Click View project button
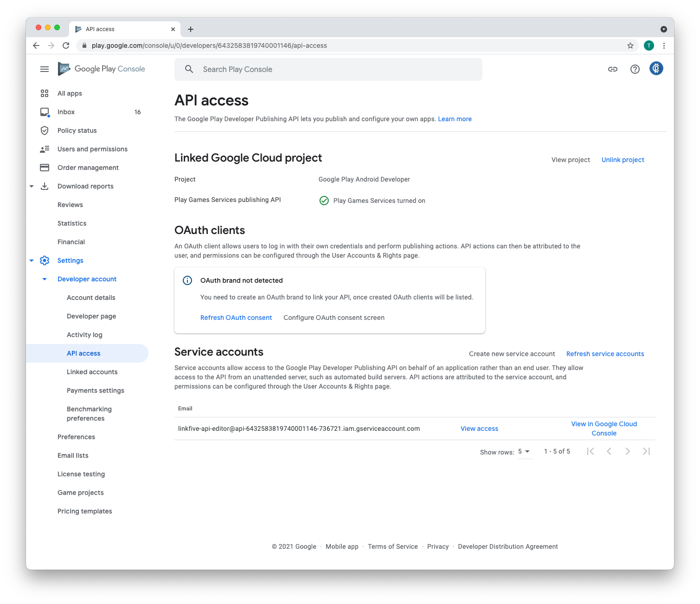 (x=571, y=160)
